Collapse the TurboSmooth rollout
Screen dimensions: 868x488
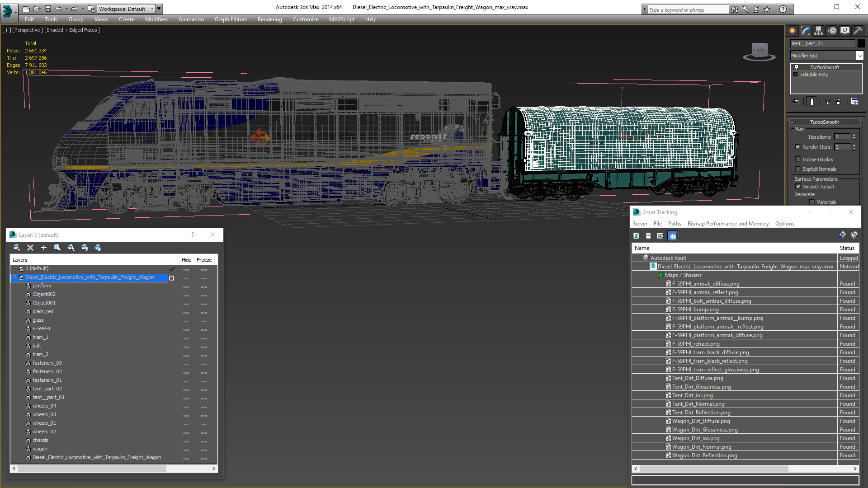pos(793,122)
